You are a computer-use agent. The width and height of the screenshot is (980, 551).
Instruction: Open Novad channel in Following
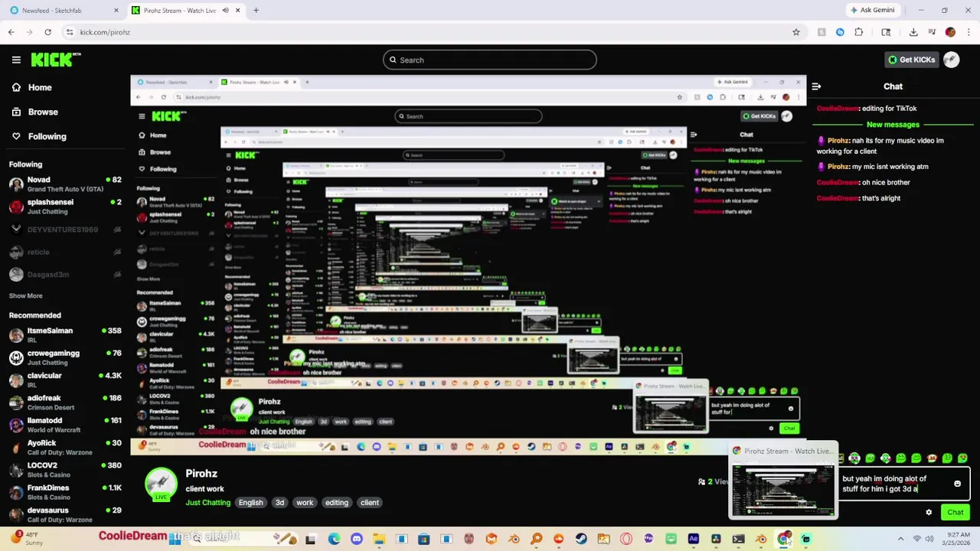(x=65, y=184)
